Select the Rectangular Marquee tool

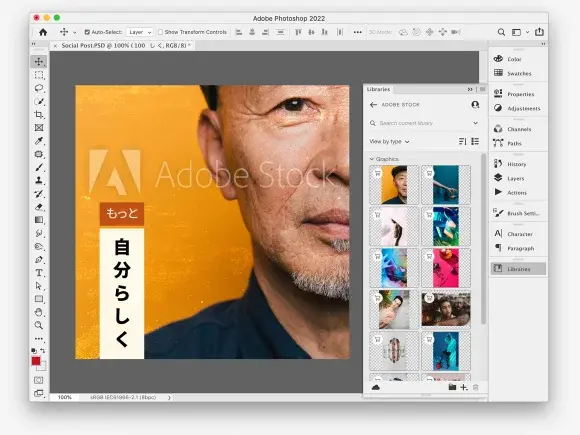coord(39,75)
